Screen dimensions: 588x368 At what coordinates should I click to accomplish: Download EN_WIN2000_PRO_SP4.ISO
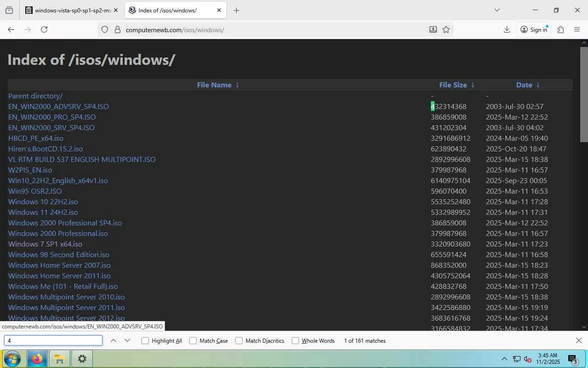coord(52,117)
